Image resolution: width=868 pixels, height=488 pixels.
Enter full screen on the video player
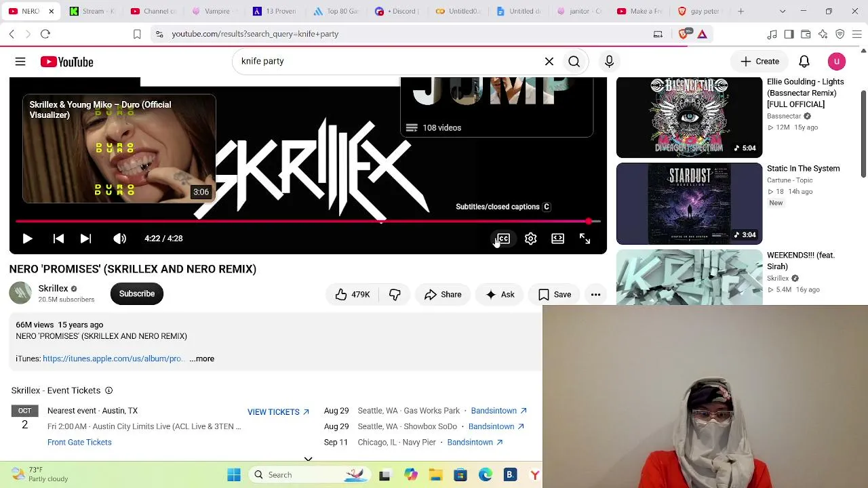coord(585,239)
